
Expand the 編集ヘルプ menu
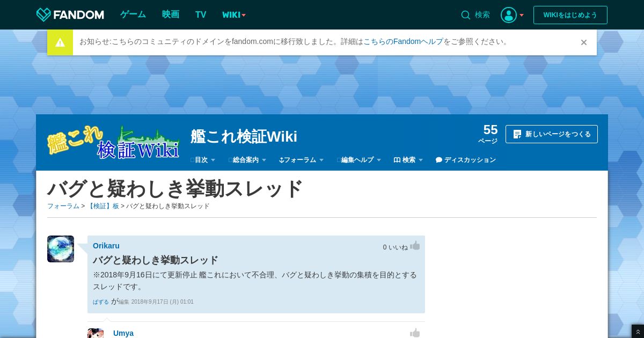click(x=359, y=160)
